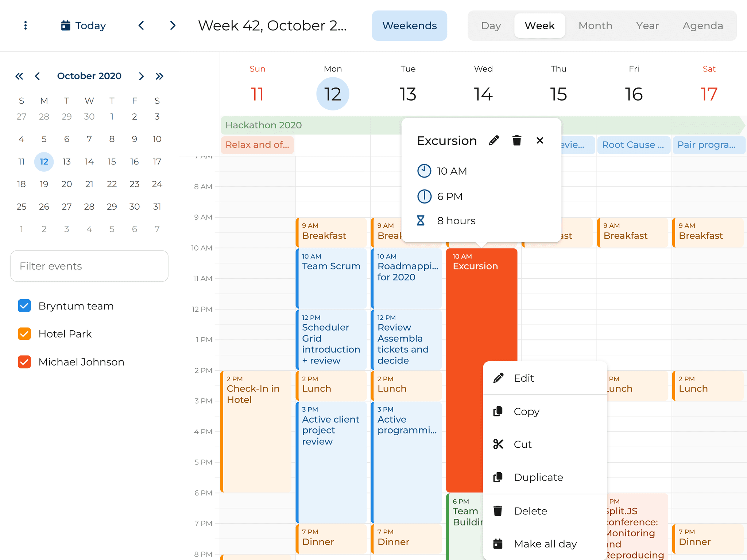
Task: Close the Excursion popup with the X icon
Action: coord(540,140)
